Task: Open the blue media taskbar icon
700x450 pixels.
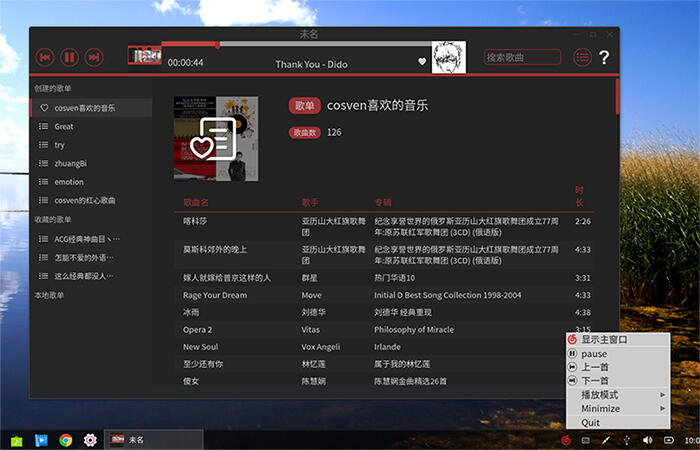Action: click(41, 441)
